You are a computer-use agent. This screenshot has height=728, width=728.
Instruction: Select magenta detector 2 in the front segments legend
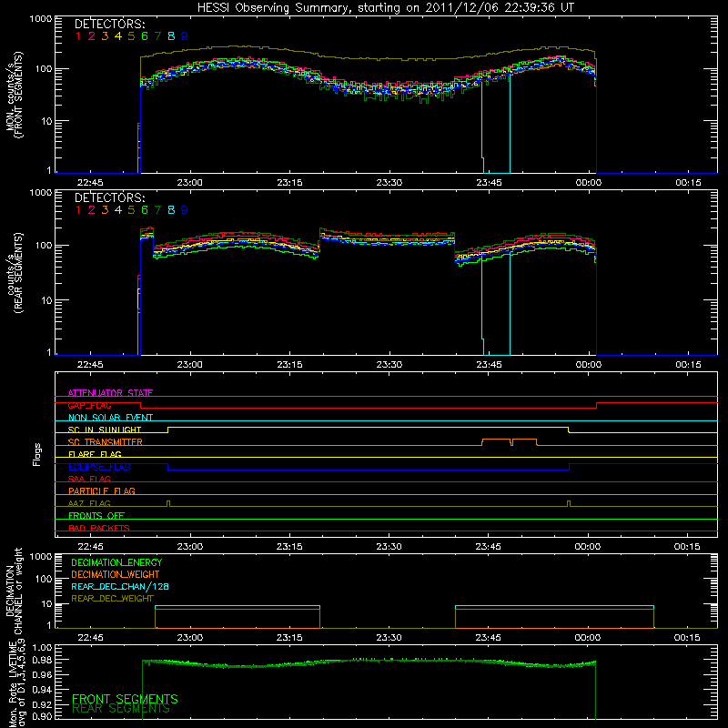[x=92, y=36]
